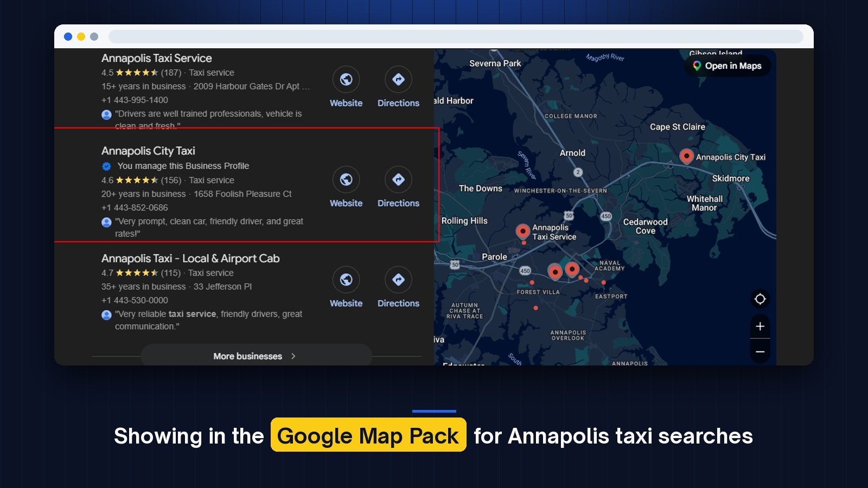Open Annapolis Taxi Service listing title
This screenshot has height=488, width=868.
(x=156, y=58)
